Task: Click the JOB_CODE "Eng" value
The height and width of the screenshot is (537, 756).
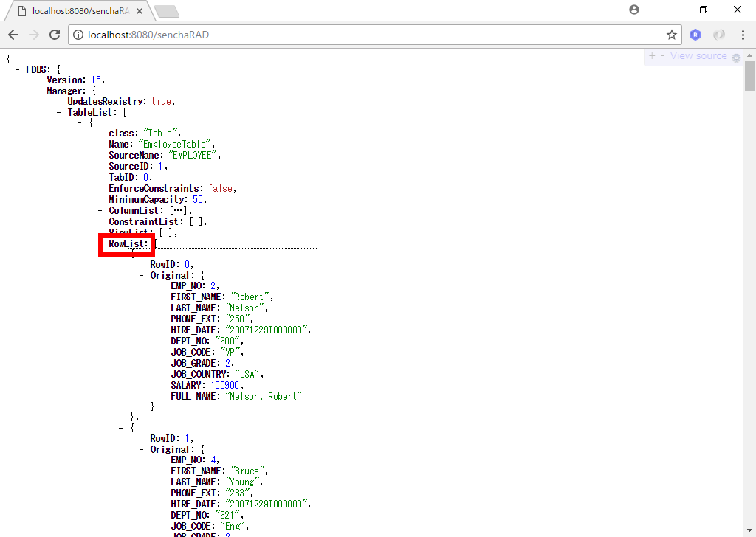Action: point(233,527)
